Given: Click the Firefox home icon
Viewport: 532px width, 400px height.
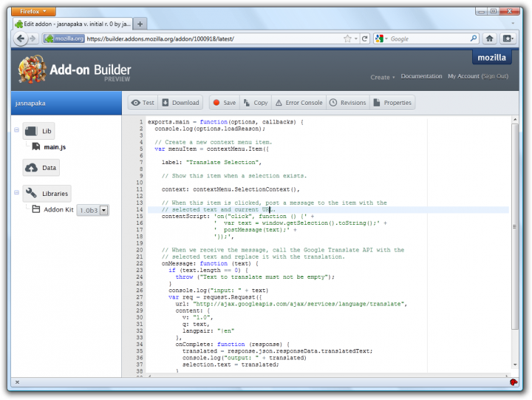Looking at the screenshot, I should coord(489,38).
